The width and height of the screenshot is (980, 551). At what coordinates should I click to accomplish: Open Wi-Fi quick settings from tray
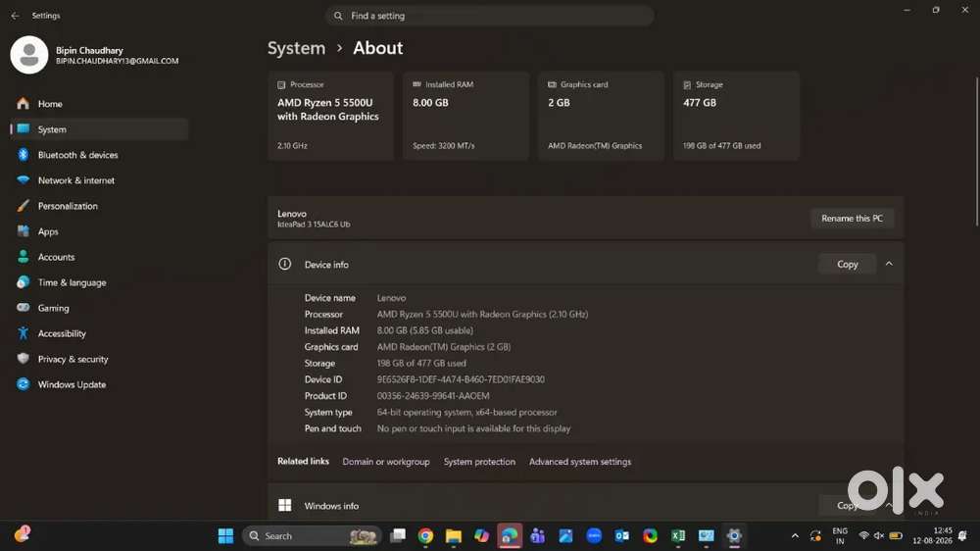[863, 536]
